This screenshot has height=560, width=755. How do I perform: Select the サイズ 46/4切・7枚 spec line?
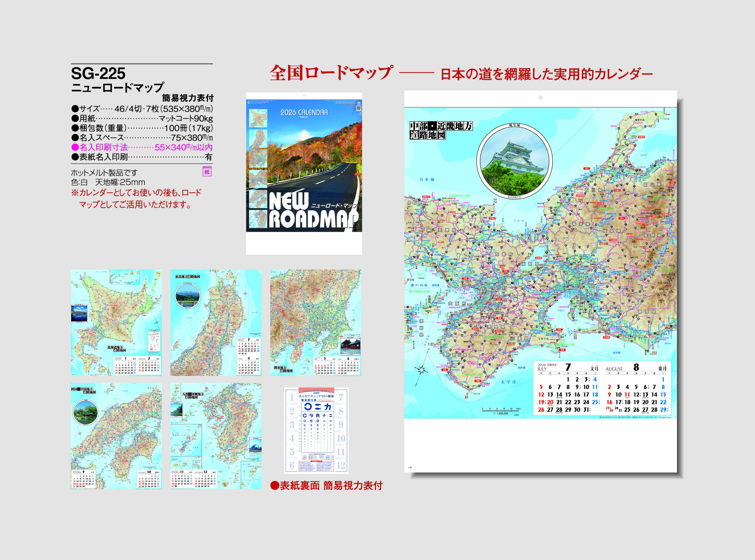pyautogui.click(x=142, y=109)
